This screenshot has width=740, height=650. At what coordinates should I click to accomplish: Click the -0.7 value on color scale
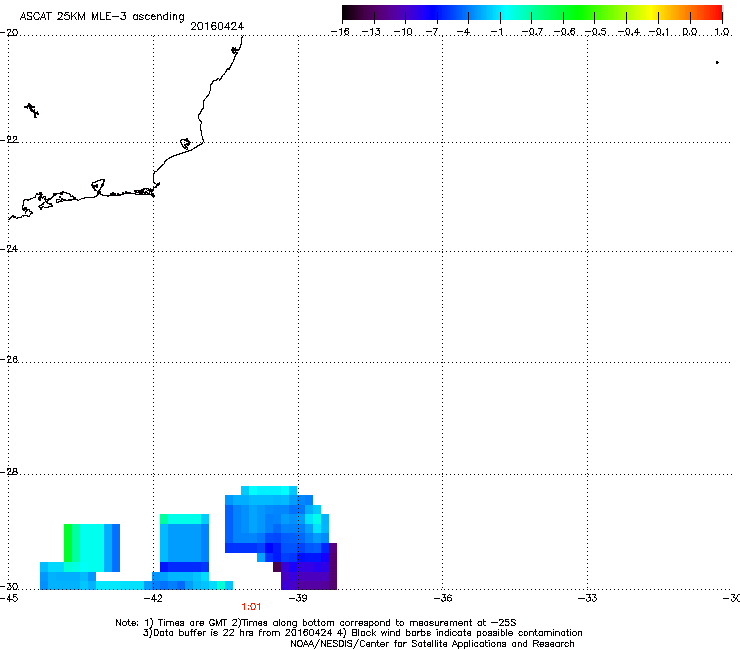[532, 32]
